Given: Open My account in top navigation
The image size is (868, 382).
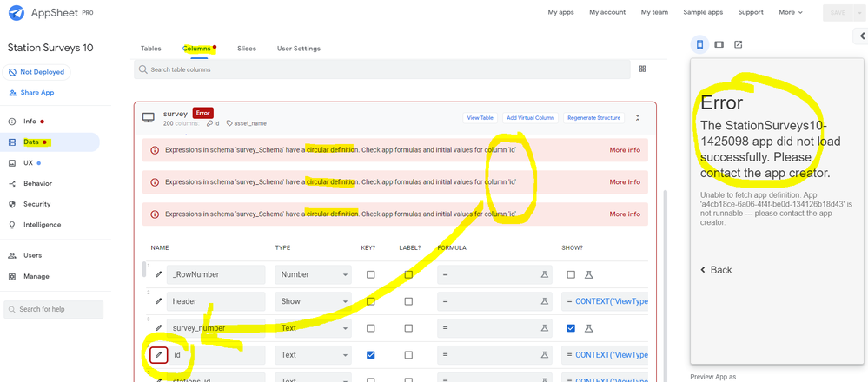Looking at the screenshot, I should click(607, 12).
